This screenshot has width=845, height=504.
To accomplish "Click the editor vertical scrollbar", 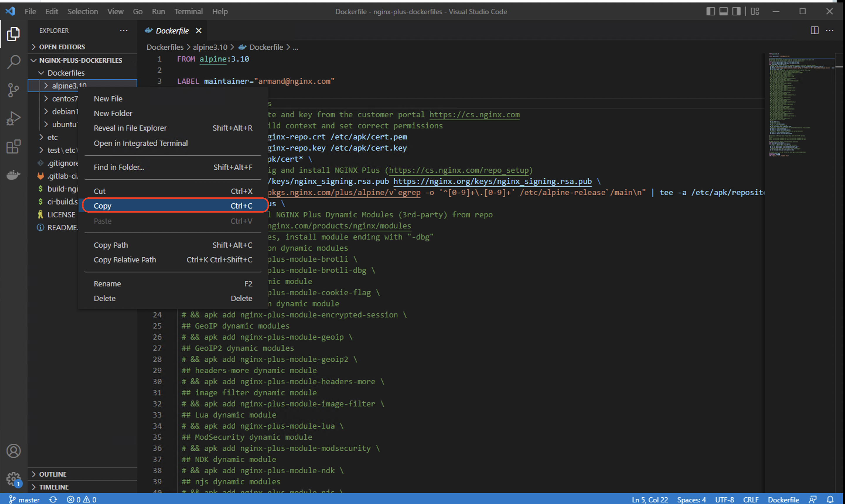I will click(839, 273).
